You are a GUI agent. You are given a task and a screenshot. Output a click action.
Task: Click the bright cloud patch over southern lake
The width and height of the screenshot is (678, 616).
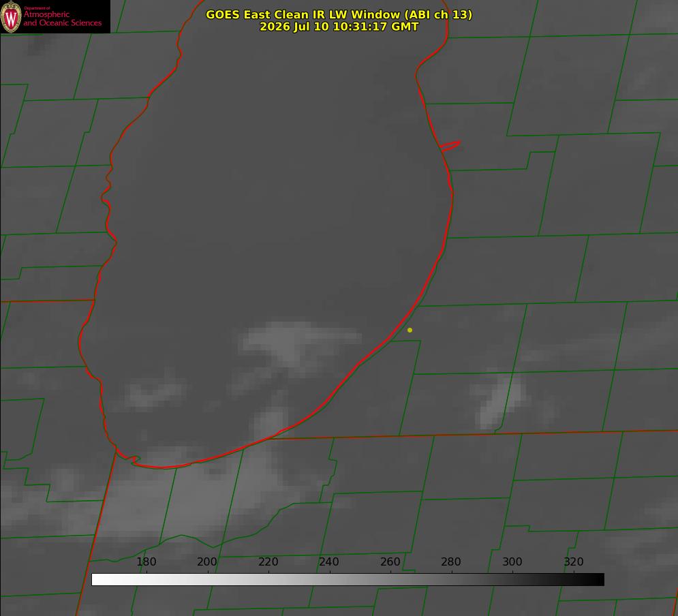pyautogui.click(x=298, y=341)
